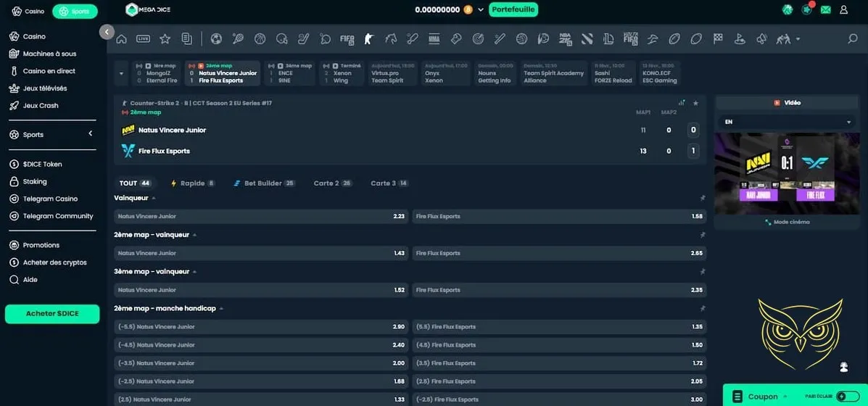Open favorites star in sports bar
Viewport: 868px width, 406px height.
pyautogui.click(x=165, y=38)
